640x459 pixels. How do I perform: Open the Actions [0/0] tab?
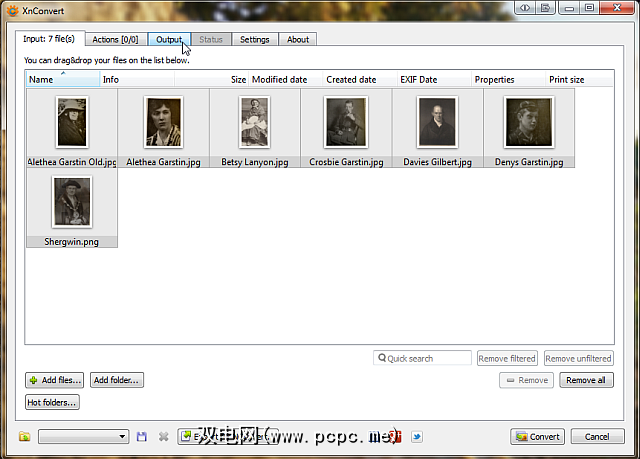pos(116,40)
